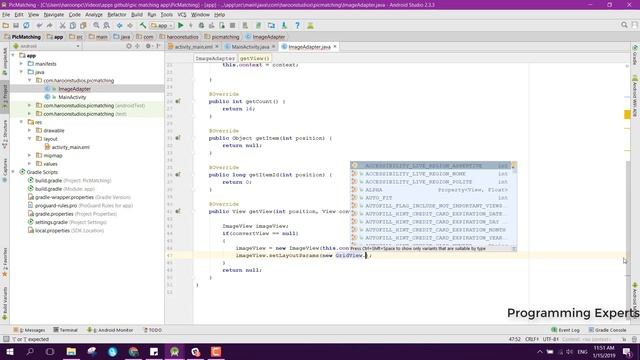Close the ImageAdapter.java tab
This screenshot has height=360, width=640.
(335, 47)
